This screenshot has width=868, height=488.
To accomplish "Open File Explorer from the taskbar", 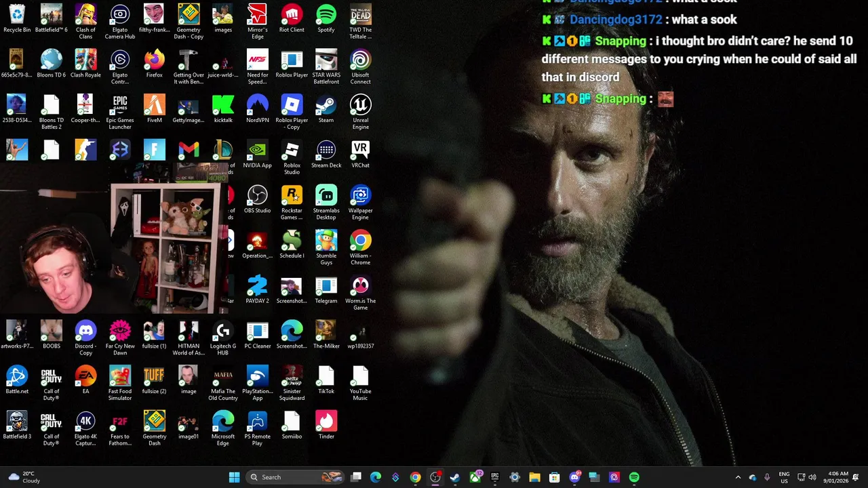I will tap(534, 477).
